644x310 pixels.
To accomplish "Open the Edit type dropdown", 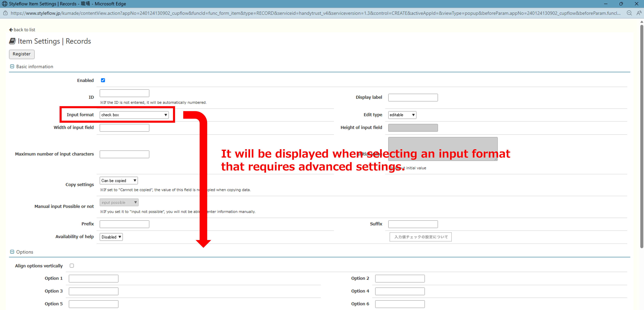I will tap(402, 115).
